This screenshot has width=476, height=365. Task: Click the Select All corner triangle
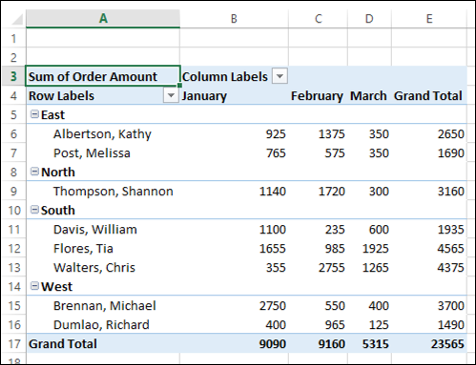click(16, 19)
